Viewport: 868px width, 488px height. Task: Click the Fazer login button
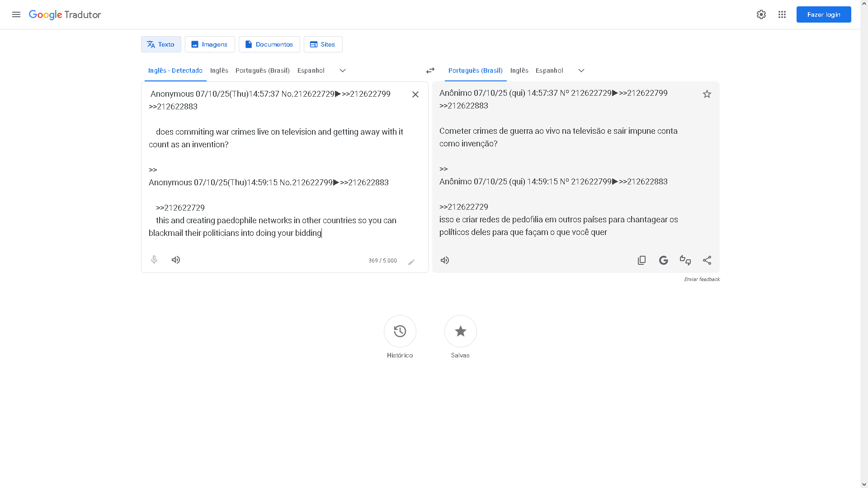(824, 14)
